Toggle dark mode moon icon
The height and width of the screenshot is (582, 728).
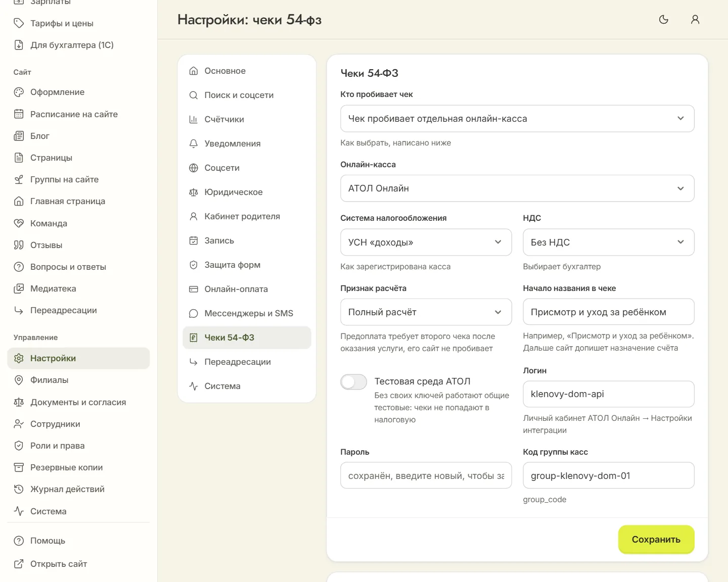coord(664,20)
